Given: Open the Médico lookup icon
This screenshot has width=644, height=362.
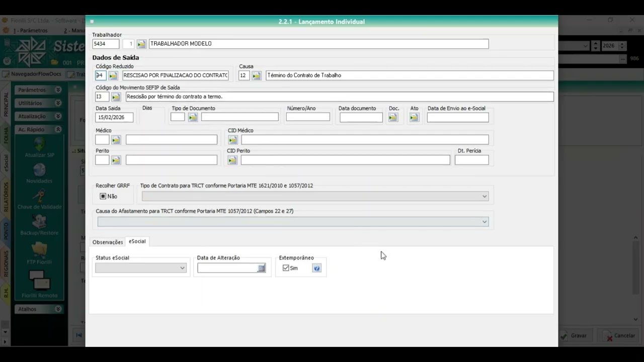Looking at the screenshot, I should click(116, 140).
